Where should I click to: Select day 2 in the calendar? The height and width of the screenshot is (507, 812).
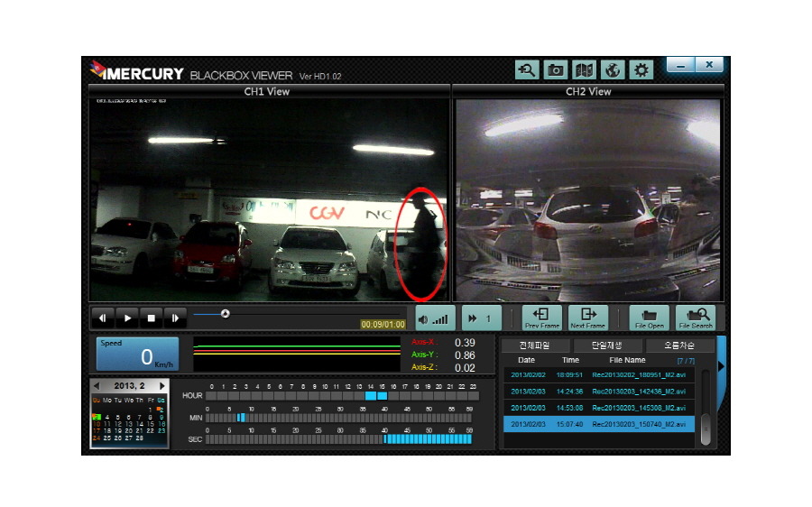[161, 410]
